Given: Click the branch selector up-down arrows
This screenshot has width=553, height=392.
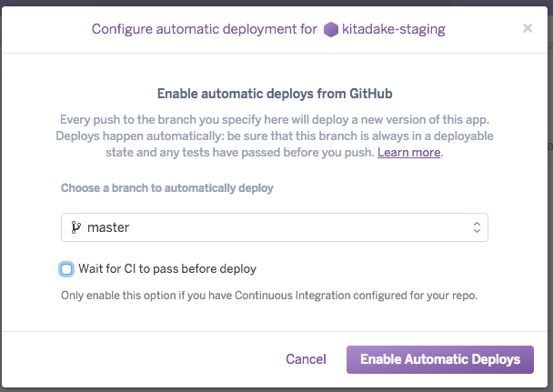Looking at the screenshot, I should tap(476, 227).
